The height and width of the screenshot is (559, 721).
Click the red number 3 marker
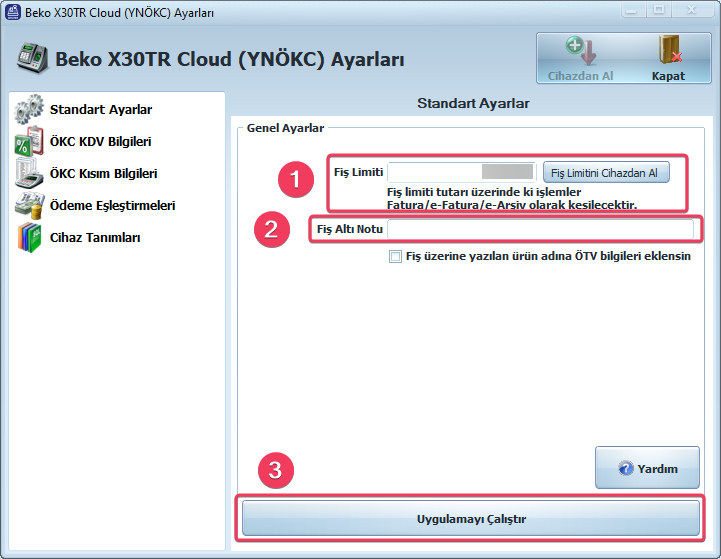click(x=275, y=471)
